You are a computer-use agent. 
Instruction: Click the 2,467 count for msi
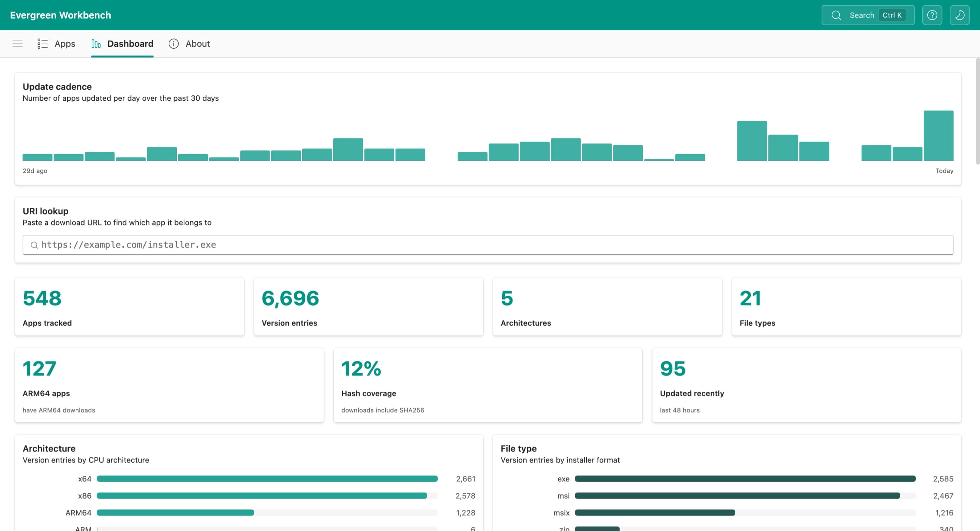tap(943, 496)
